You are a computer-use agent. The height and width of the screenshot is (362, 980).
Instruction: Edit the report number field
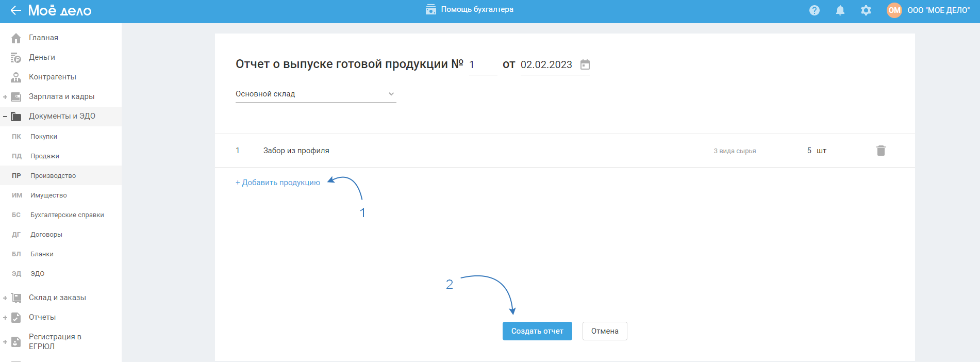point(483,65)
